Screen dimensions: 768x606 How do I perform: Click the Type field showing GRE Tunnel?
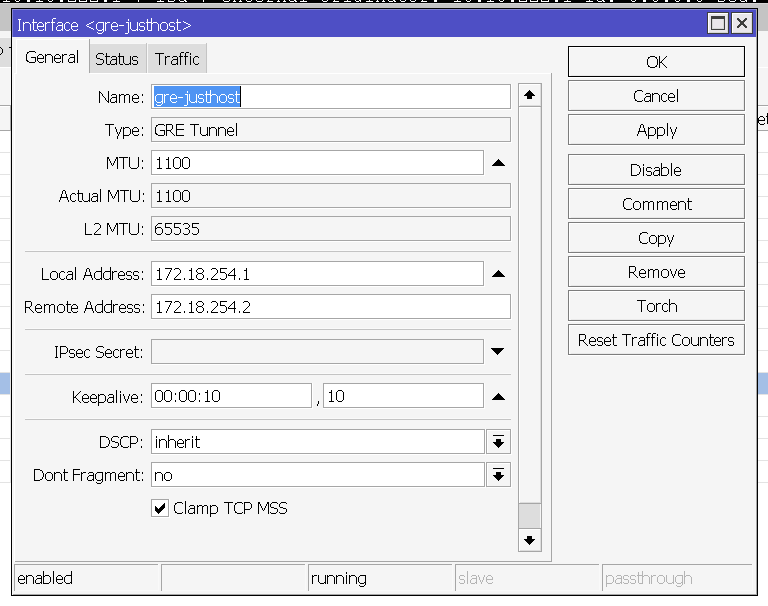pos(331,130)
